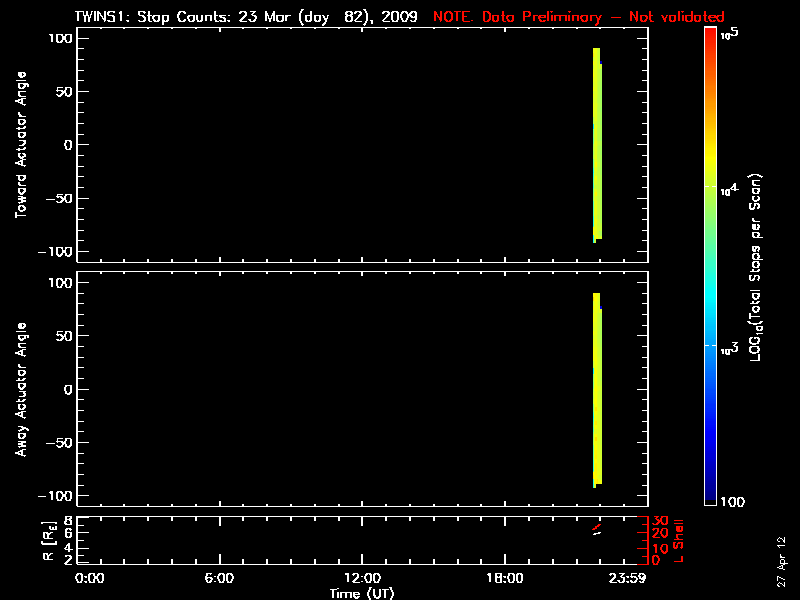Click the red '30' L Shell tick
This screenshot has width=800, height=600.
tap(660, 521)
